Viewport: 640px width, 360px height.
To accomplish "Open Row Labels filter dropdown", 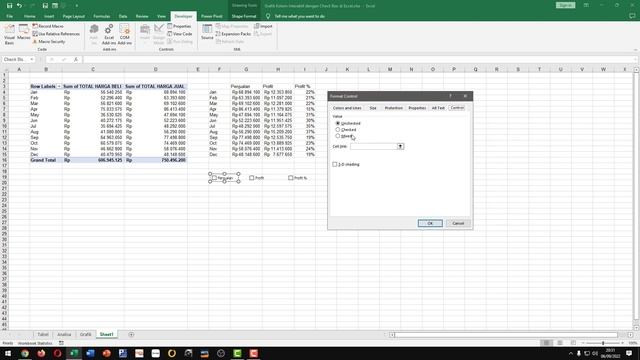I will (x=59, y=87).
